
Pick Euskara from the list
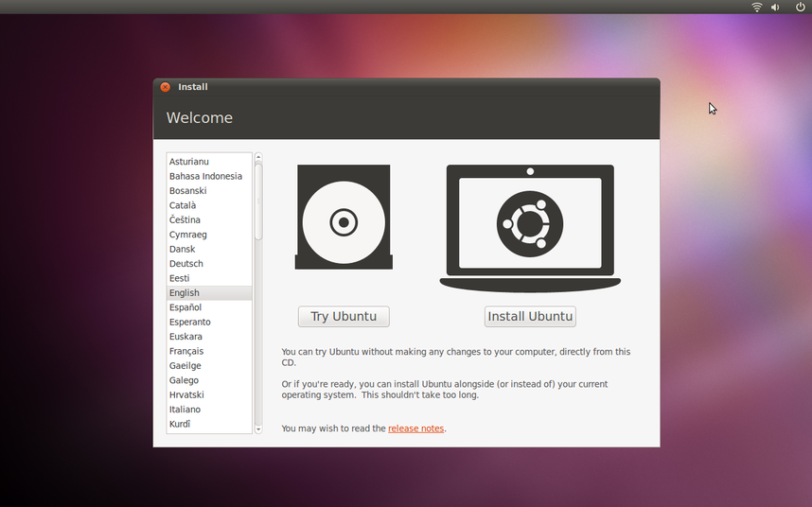tap(209, 337)
